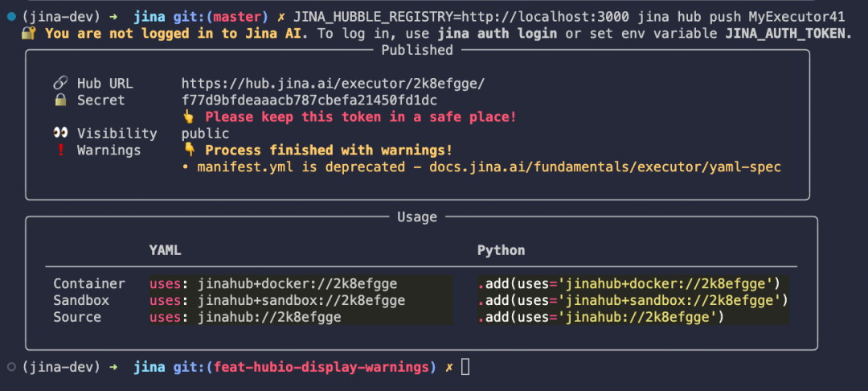Click YAML snippet 'uses: jinahub://2k8efgge'

245,317
